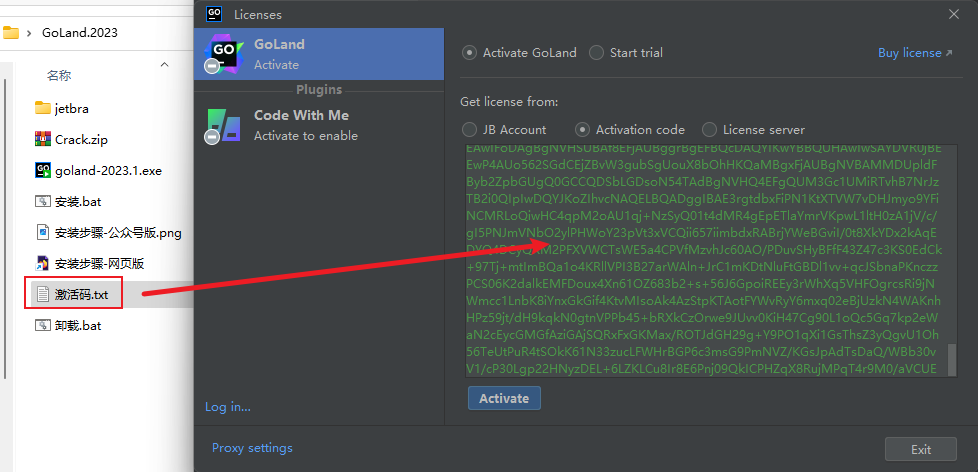Screen dimensions: 978x472
Task: Toggle the sort arrow above 名称 column
Action: tap(164, 64)
